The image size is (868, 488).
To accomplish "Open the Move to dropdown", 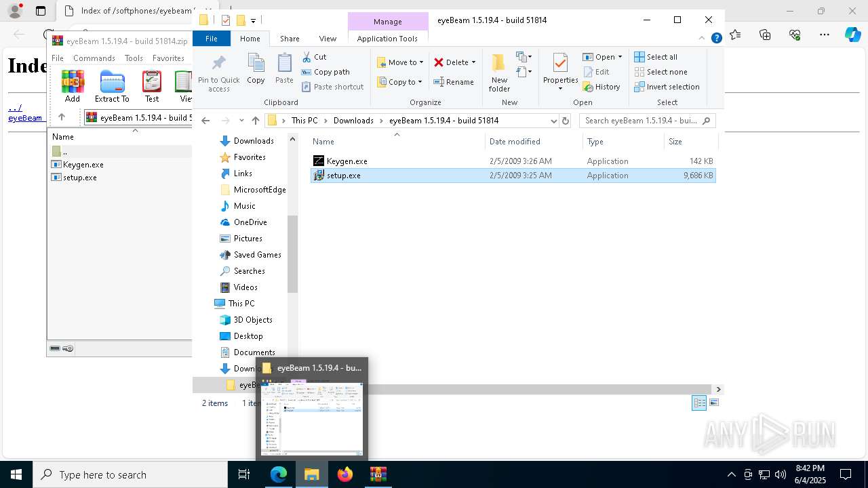I will pos(400,62).
